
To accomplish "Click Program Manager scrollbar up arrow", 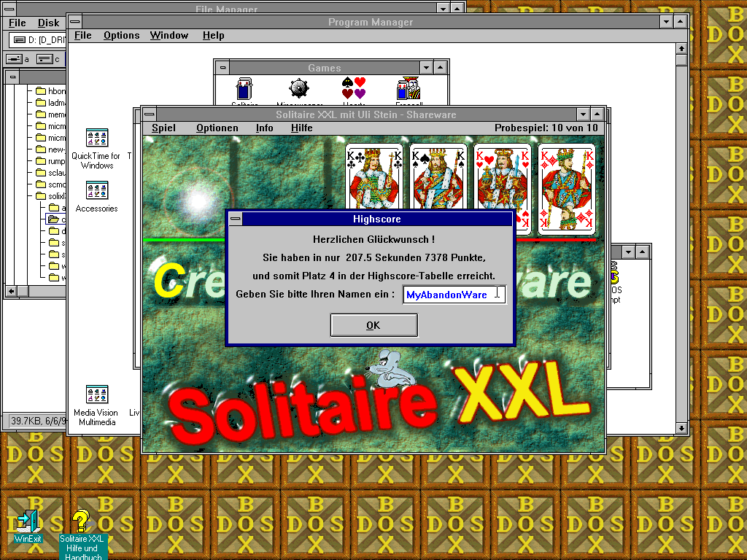I will pyautogui.click(x=681, y=49).
